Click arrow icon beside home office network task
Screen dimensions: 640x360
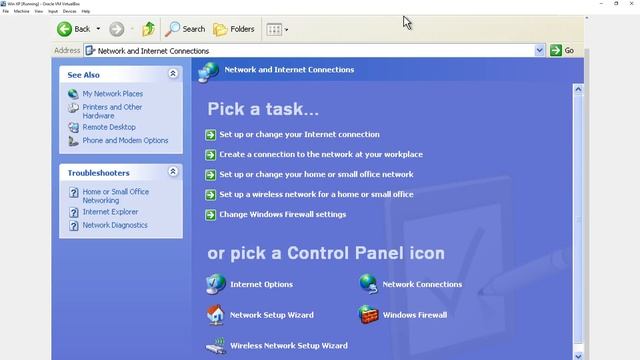point(210,175)
